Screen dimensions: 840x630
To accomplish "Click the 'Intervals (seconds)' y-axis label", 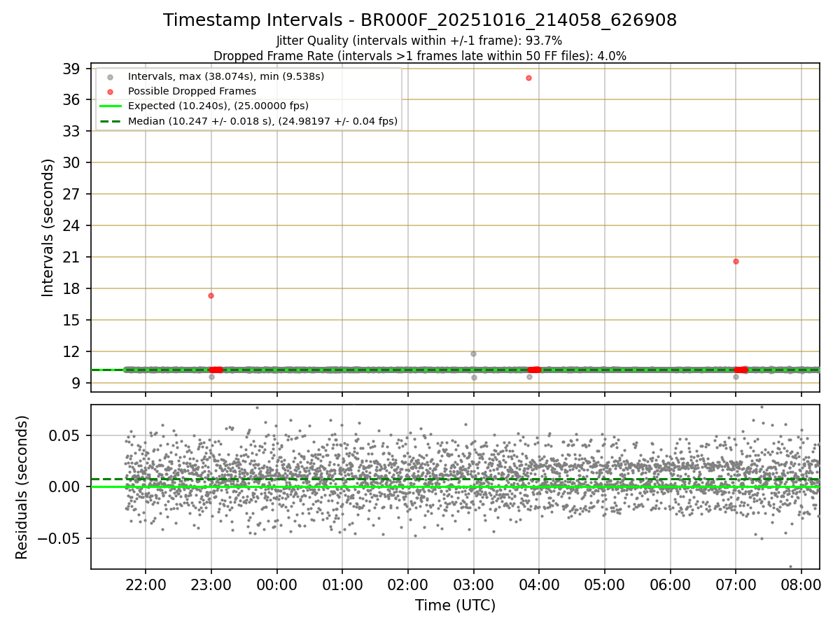I will coord(48,227).
